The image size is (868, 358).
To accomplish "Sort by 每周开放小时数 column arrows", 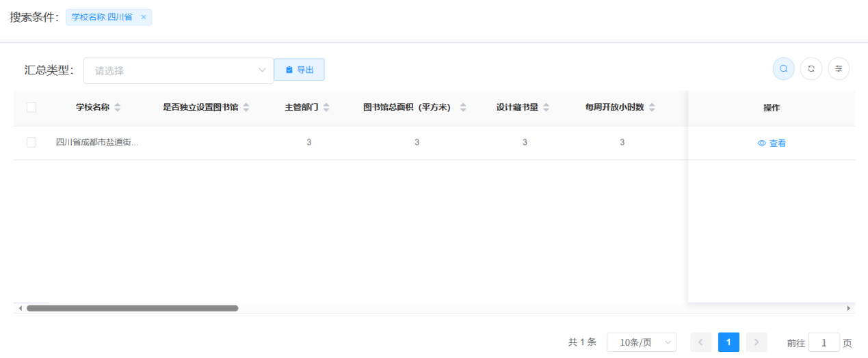I will pyautogui.click(x=652, y=108).
